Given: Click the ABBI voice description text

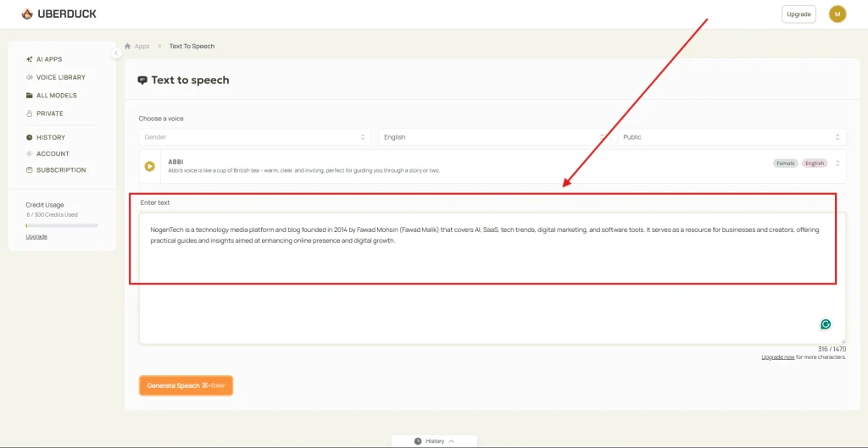Looking at the screenshot, I should click(x=304, y=170).
